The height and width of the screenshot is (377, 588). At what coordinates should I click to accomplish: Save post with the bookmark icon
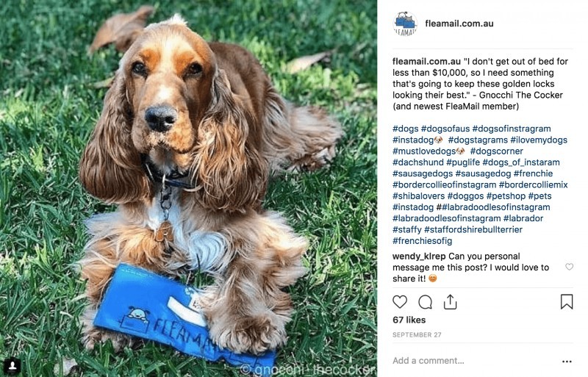(567, 301)
